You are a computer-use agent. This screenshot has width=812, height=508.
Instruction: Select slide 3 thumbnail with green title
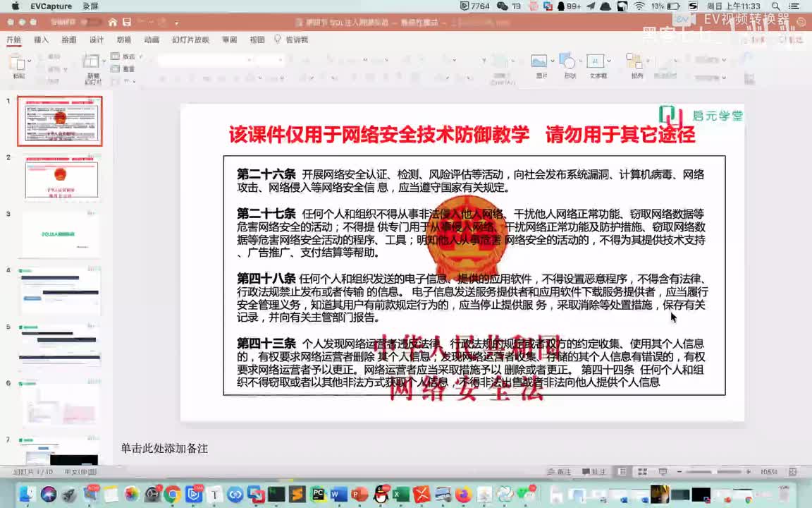61,234
